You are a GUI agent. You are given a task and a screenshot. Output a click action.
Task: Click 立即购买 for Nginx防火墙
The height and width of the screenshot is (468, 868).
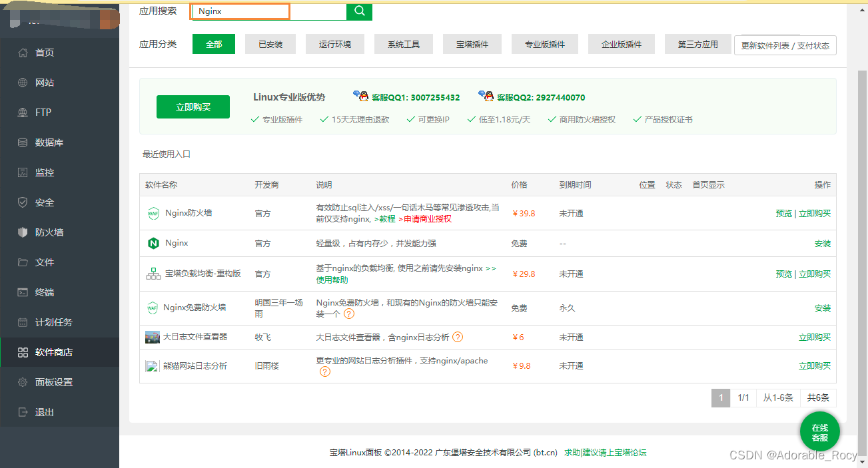click(815, 214)
